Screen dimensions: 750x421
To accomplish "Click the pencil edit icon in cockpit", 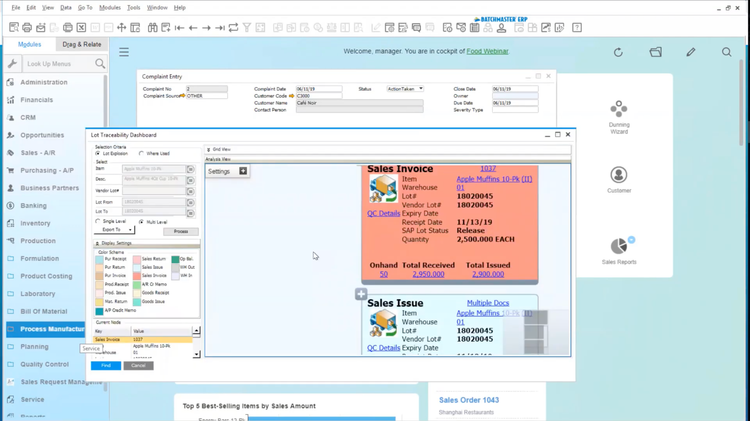I will tap(690, 52).
